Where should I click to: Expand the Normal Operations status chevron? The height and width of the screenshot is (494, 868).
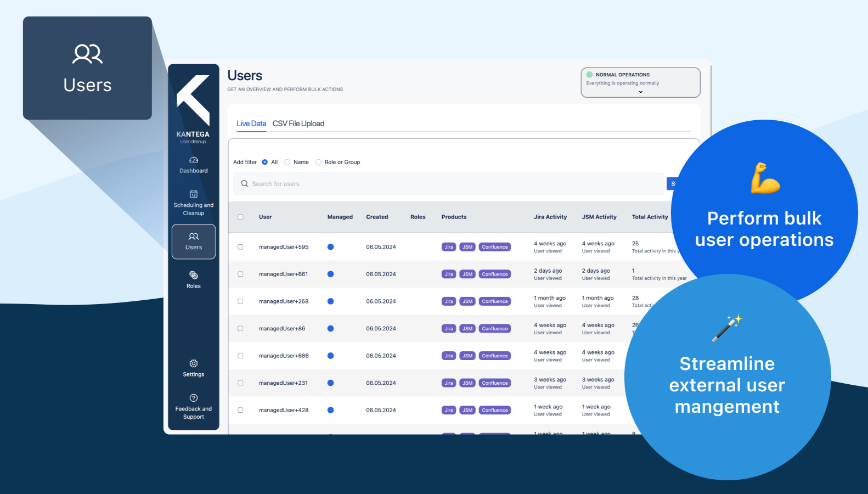[x=640, y=92]
